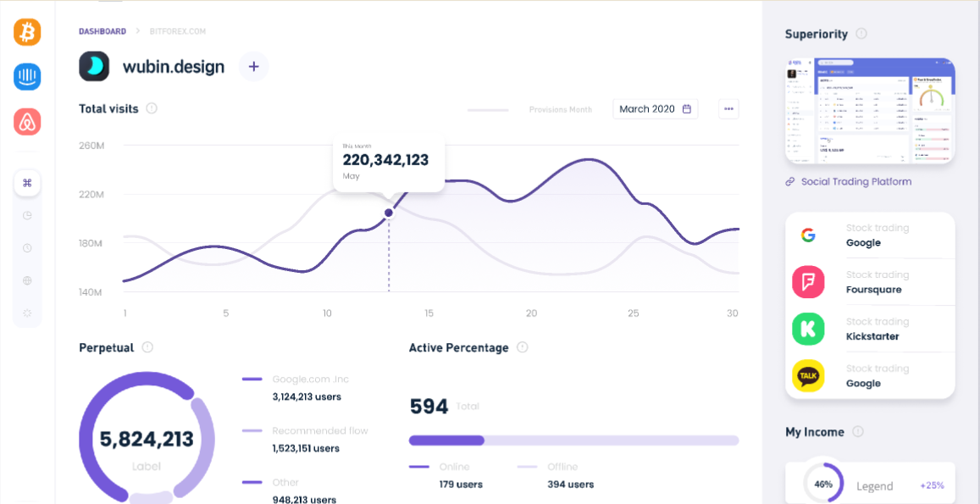Click the KakaoTalk logo icon
Viewport: 980px width, 504px height.
coord(808,376)
